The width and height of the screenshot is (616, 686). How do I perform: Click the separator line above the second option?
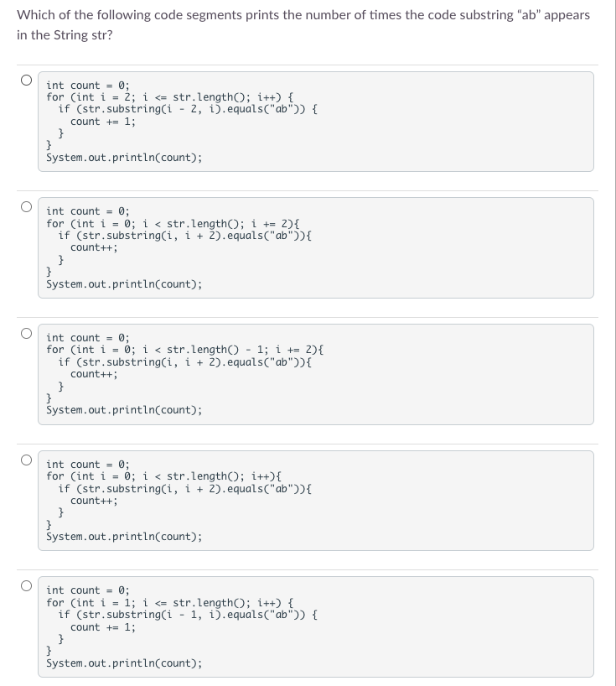[308, 186]
